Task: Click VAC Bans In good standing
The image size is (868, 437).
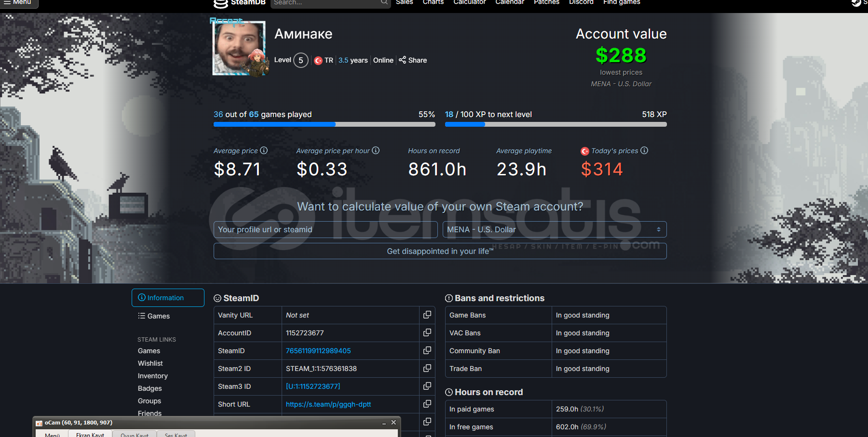Action: [x=583, y=333]
